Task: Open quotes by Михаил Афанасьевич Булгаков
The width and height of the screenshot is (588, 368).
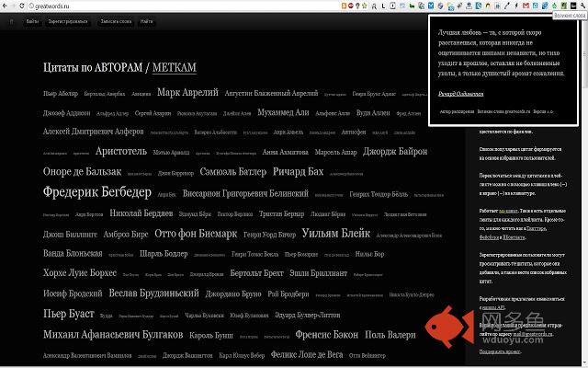Action: pyautogui.click(x=113, y=334)
